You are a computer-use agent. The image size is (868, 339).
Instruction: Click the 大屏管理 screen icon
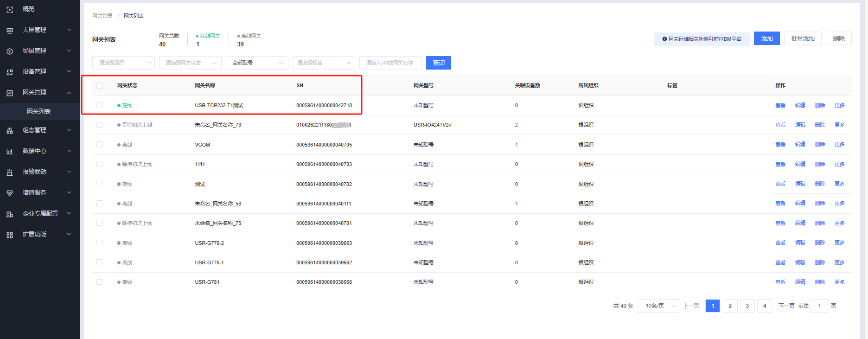pos(10,30)
